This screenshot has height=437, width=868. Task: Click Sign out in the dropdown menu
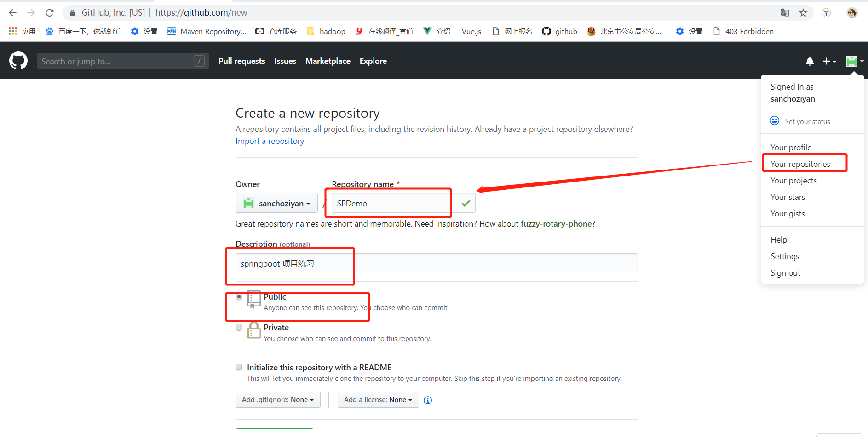pos(785,272)
